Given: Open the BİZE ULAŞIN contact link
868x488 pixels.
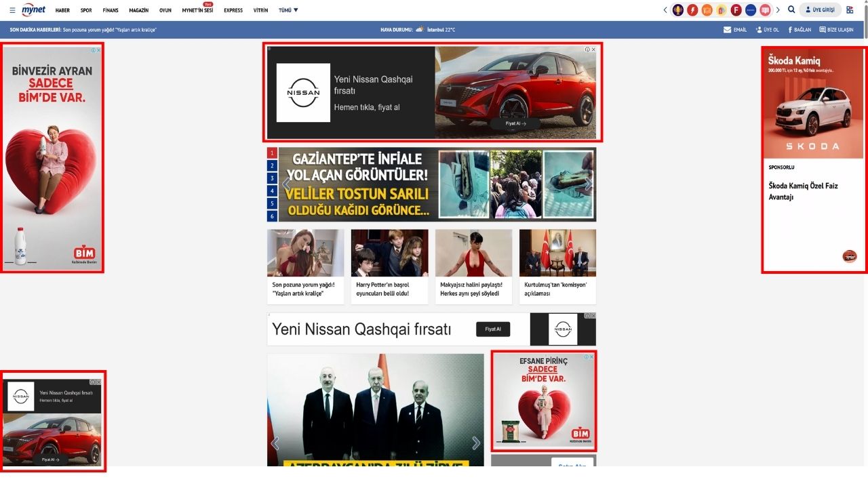Looking at the screenshot, I should (836, 30).
